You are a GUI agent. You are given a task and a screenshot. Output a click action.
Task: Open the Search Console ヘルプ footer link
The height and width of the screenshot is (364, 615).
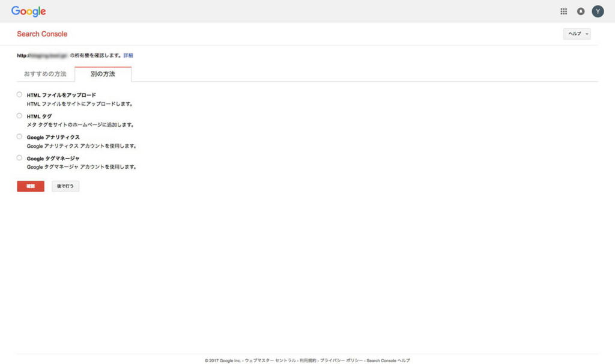pyautogui.click(x=389, y=360)
